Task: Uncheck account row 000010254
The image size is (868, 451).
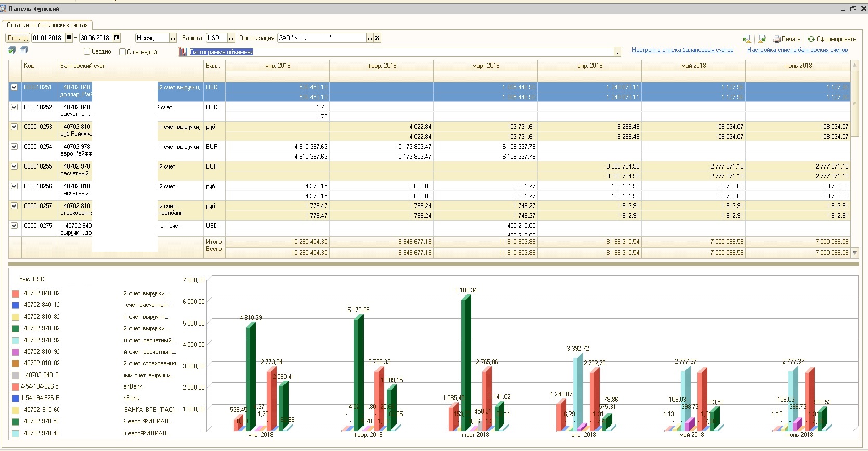Action: (x=15, y=147)
